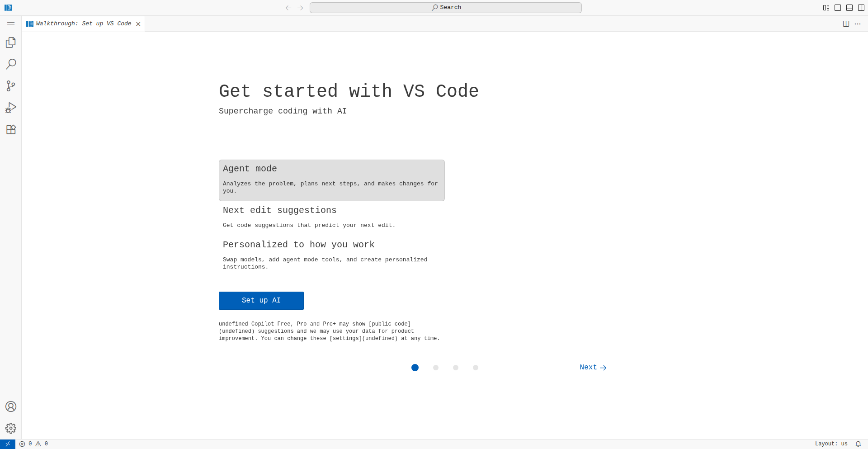
Task: Open the Extensions view
Action: click(x=11, y=129)
